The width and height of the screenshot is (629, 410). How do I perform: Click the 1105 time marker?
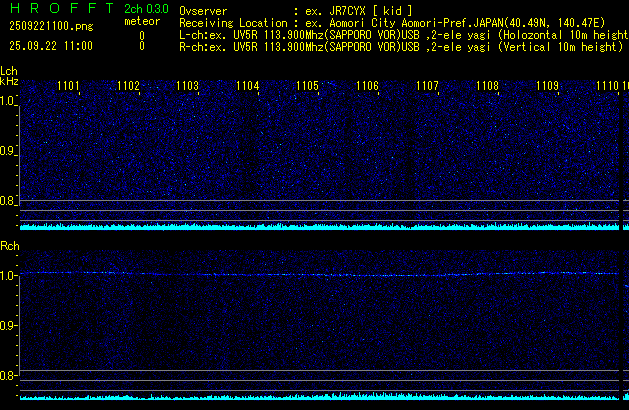point(308,87)
